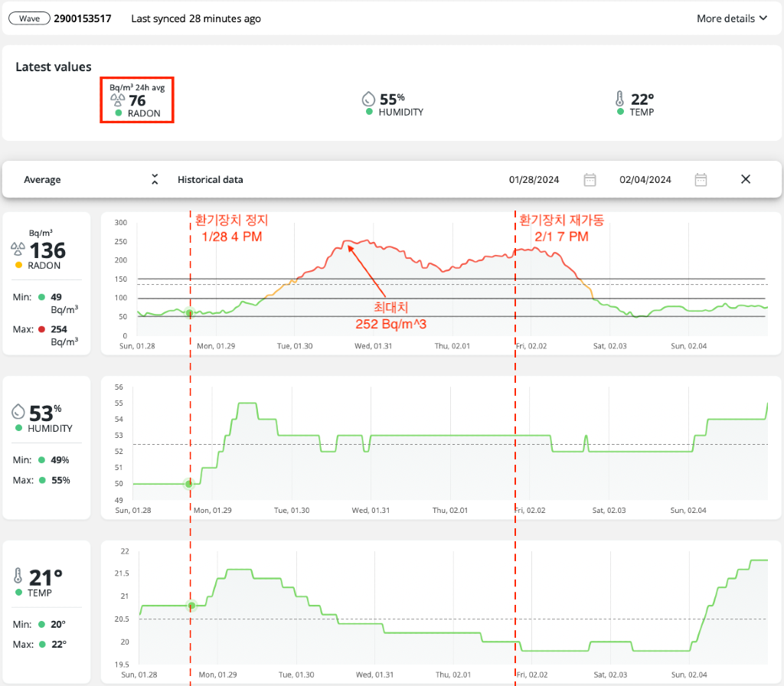This screenshot has width=784, height=686.
Task: Click the radon icon beside 136 reading
Action: (x=18, y=250)
